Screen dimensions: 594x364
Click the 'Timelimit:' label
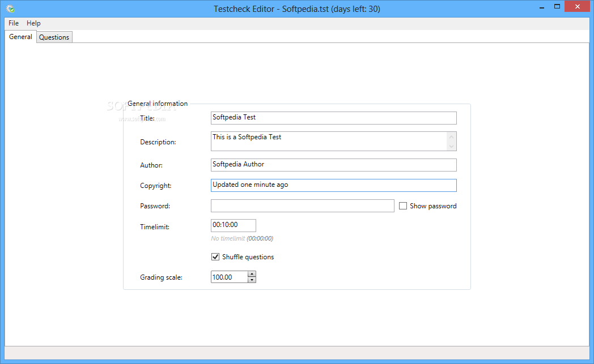[x=155, y=227]
